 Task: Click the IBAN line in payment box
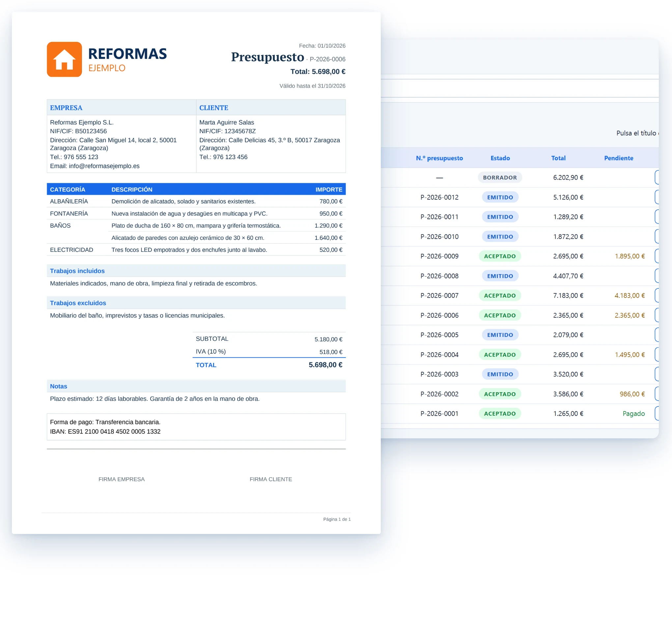[105, 431]
